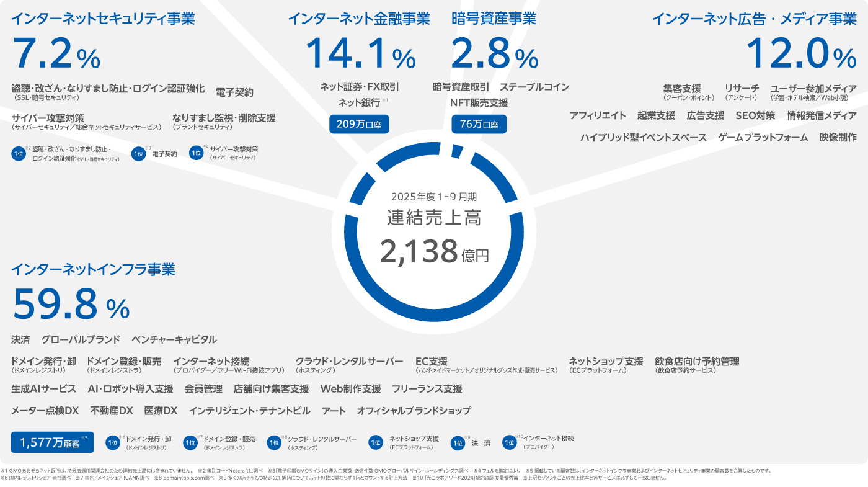
Task: Click the 1位 badge beside ネットショップ支援 ranking
Action: click(x=376, y=442)
